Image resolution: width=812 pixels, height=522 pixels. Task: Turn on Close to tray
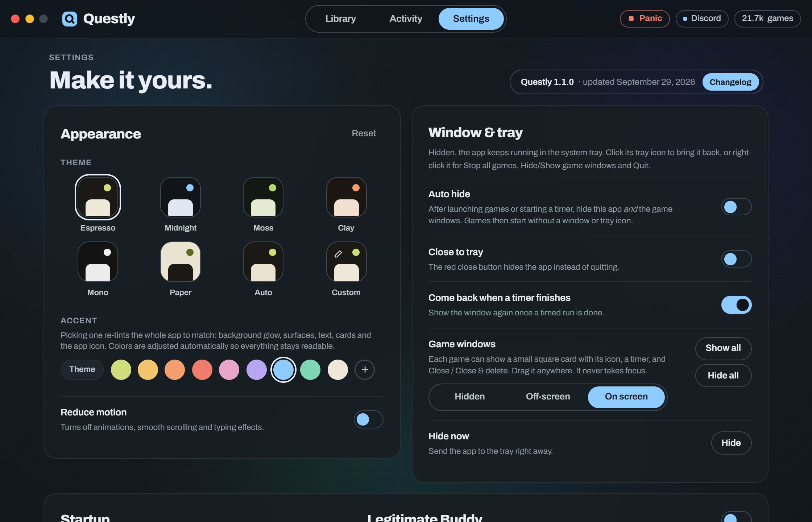click(736, 259)
